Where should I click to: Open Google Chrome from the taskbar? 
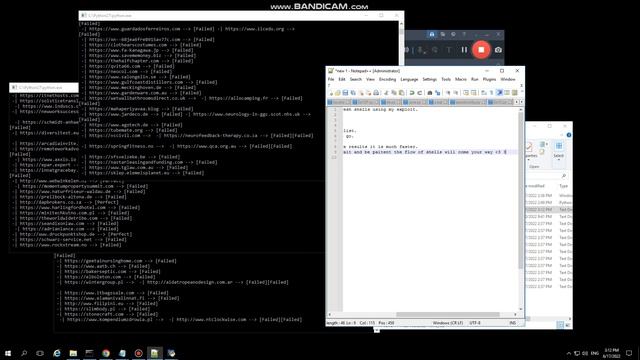[106, 353]
